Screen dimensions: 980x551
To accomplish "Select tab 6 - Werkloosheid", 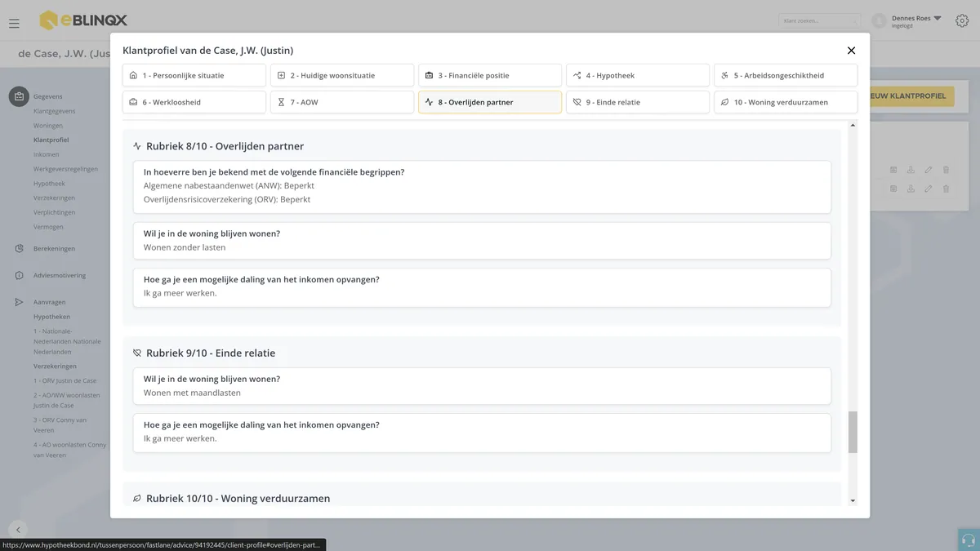I will (194, 102).
